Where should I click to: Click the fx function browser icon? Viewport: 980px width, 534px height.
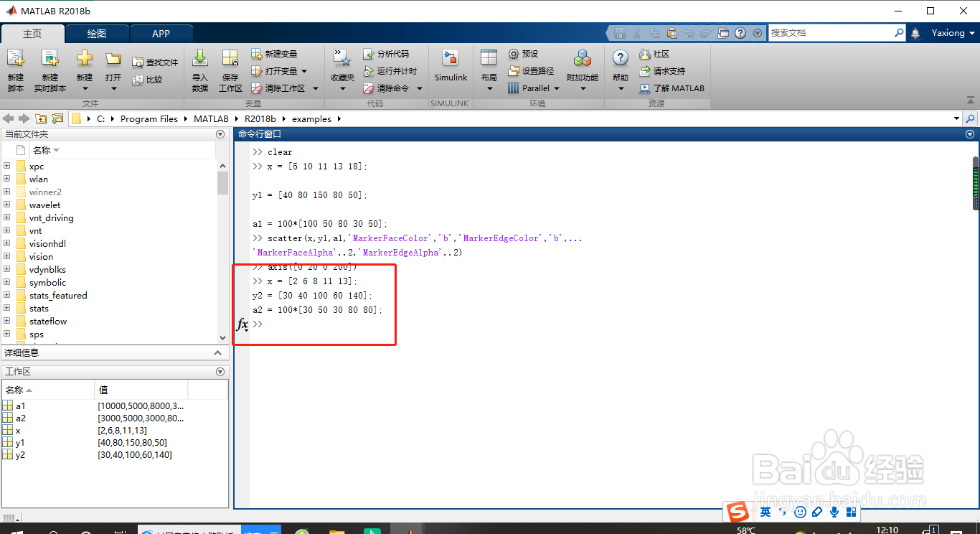[x=242, y=324]
